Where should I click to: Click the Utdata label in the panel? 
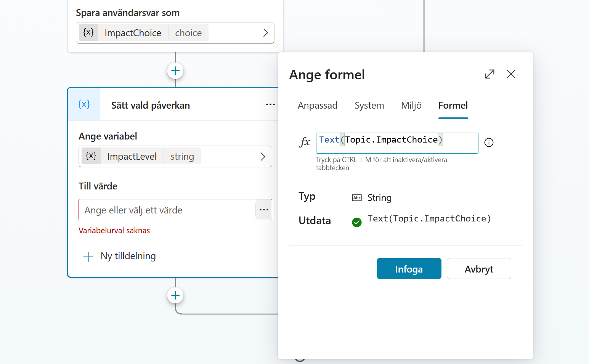tap(315, 221)
